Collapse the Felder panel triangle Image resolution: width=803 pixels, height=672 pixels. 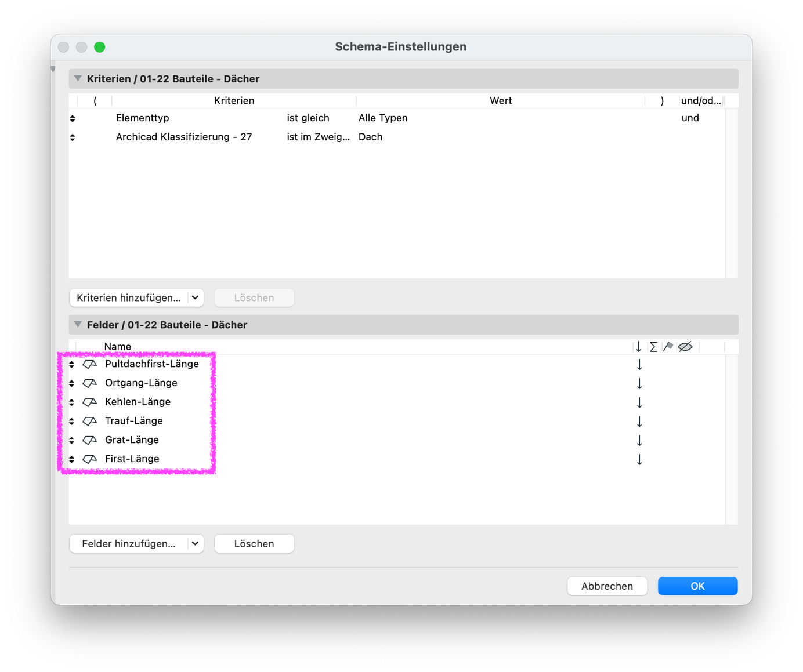coord(78,325)
